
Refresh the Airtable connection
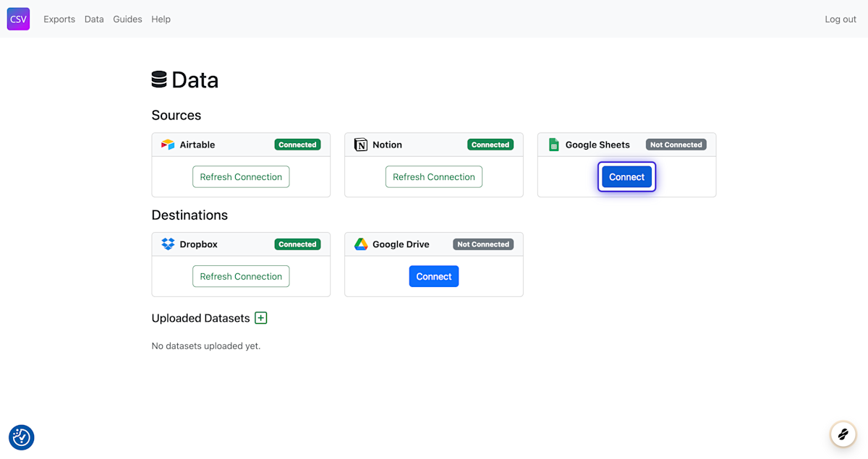click(241, 176)
